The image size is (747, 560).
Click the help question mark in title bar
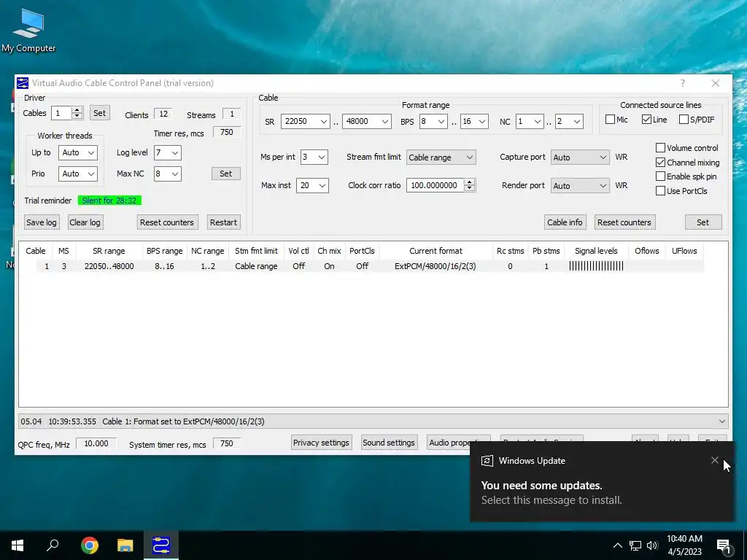point(682,83)
